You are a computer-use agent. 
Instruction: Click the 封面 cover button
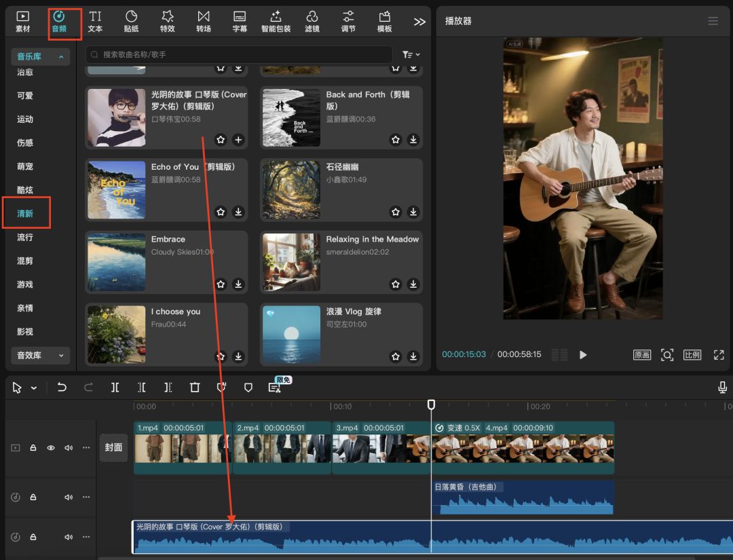coord(113,448)
